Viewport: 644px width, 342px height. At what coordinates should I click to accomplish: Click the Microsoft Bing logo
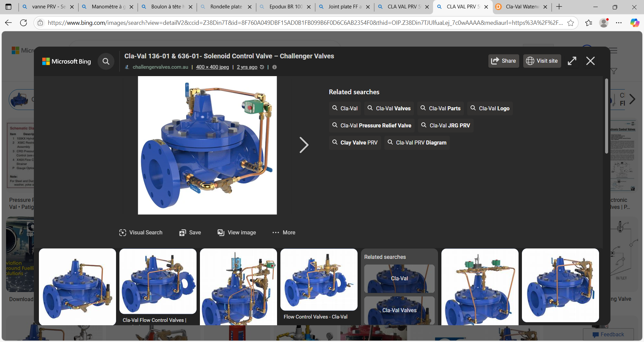(66, 61)
